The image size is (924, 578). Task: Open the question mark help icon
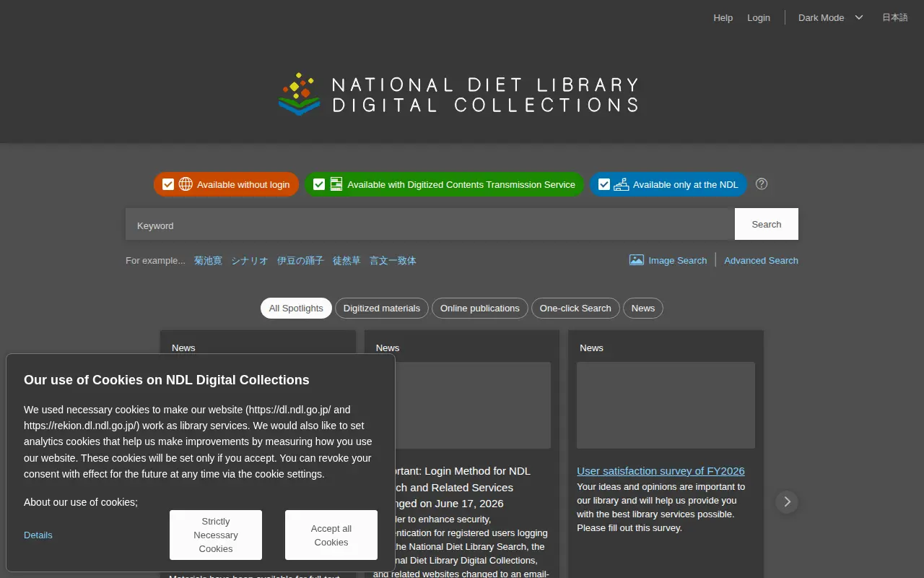[x=762, y=184]
